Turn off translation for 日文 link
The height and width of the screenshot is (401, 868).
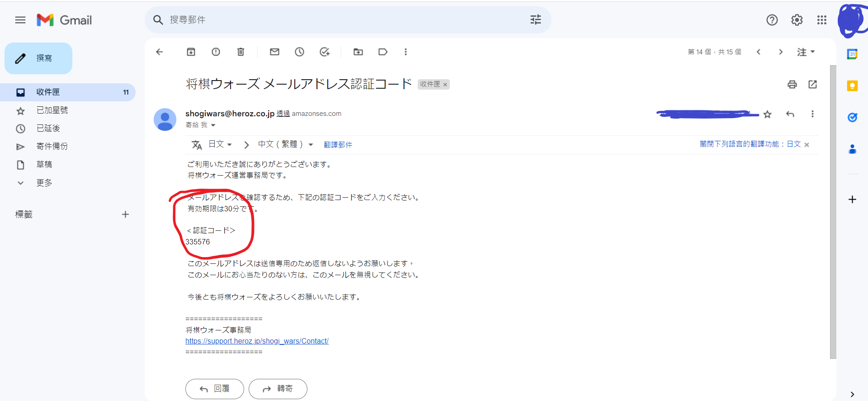click(750, 144)
